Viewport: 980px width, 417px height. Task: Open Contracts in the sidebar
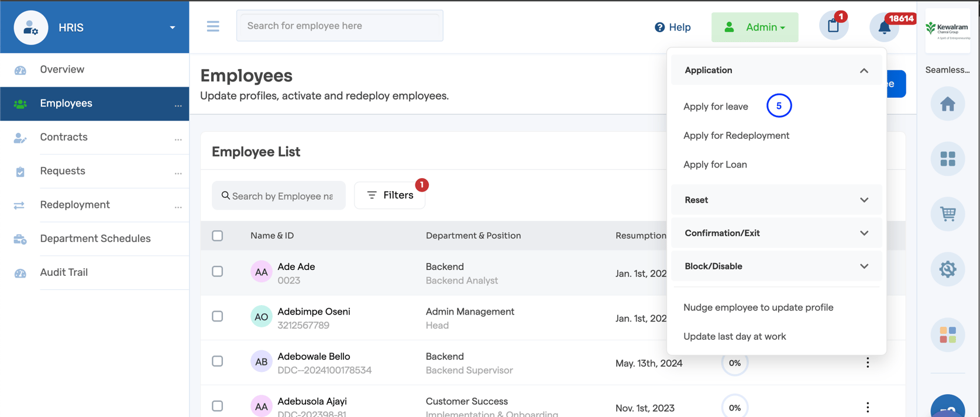[x=63, y=137]
